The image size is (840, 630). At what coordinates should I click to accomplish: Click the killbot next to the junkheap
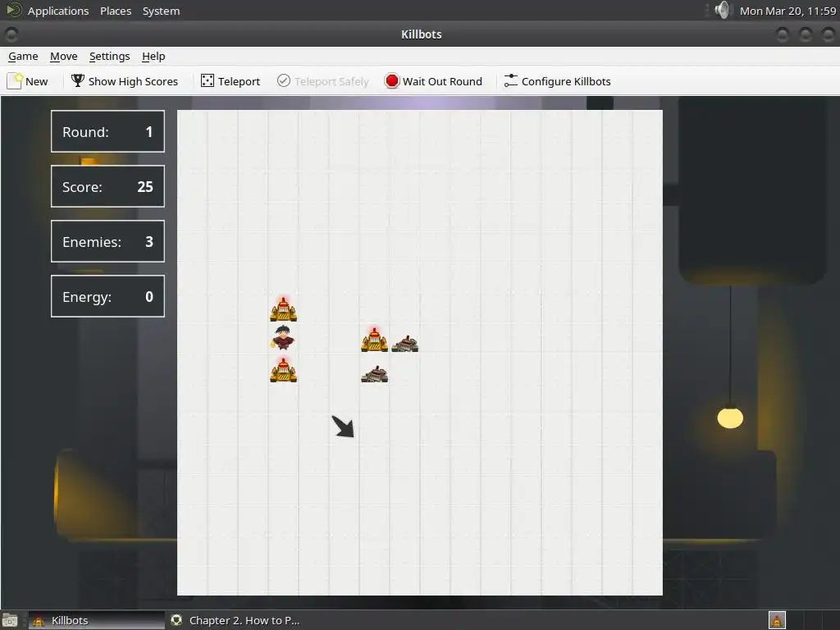374,339
